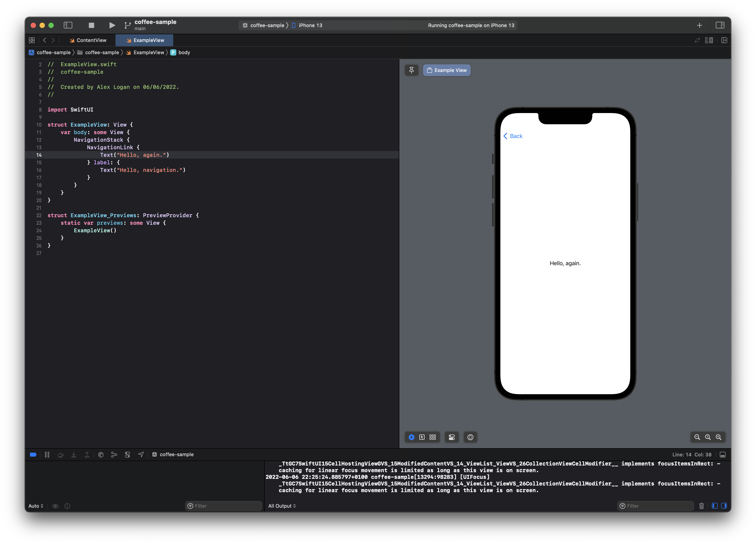Pin the preview with the pin icon
This screenshot has width=756, height=545.
coord(412,70)
